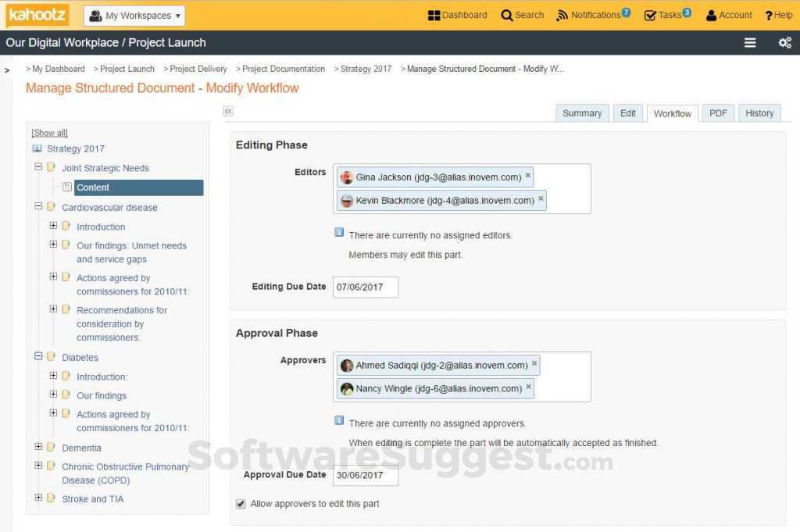The image size is (800, 532).
Task: Edit the Editing Due Date field
Action: (x=366, y=287)
